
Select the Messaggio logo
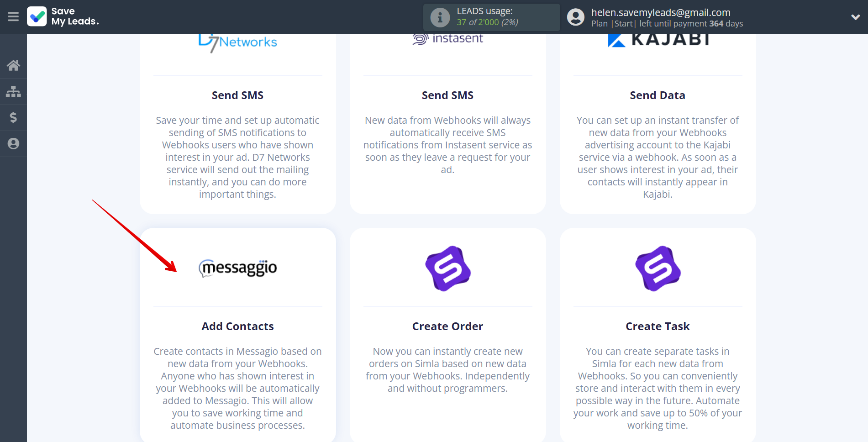click(x=238, y=268)
